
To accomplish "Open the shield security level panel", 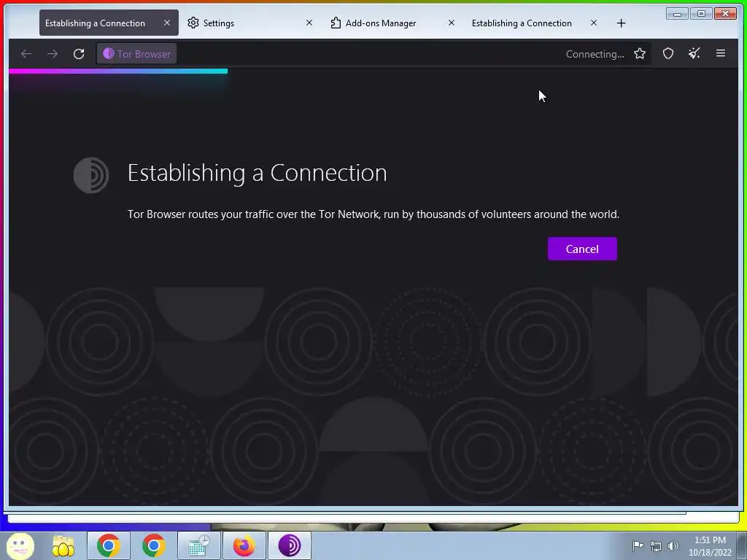I will coord(668,54).
